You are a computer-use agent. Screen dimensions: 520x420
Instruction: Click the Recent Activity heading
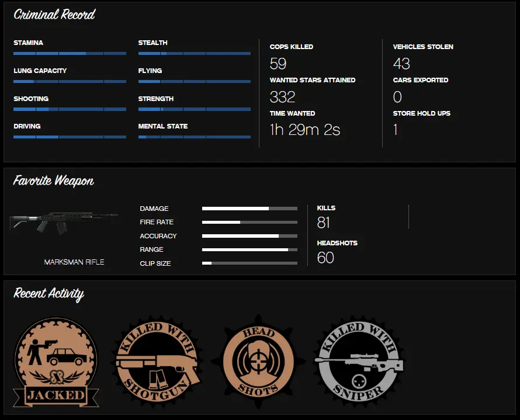tap(48, 294)
